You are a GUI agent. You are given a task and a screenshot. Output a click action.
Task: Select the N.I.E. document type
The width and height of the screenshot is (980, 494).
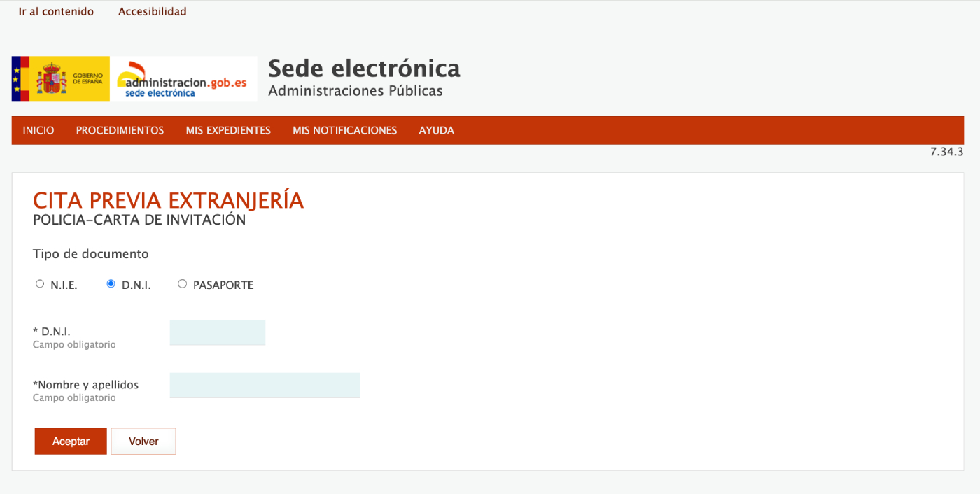(40, 283)
